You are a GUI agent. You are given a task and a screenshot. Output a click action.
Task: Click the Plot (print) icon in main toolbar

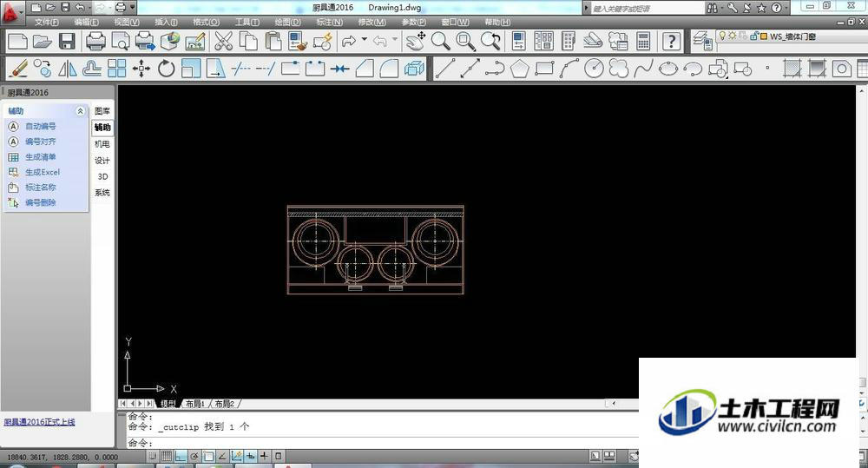click(95, 41)
